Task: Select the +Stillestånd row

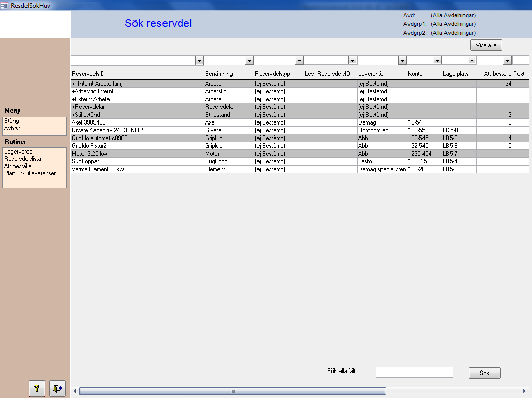Action: (x=299, y=115)
